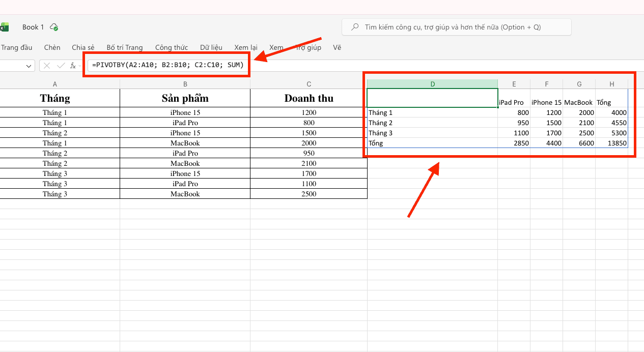The height and width of the screenshot is (352, 644).
Task: Select the pivot cell showing 4000
Action: 611,112
